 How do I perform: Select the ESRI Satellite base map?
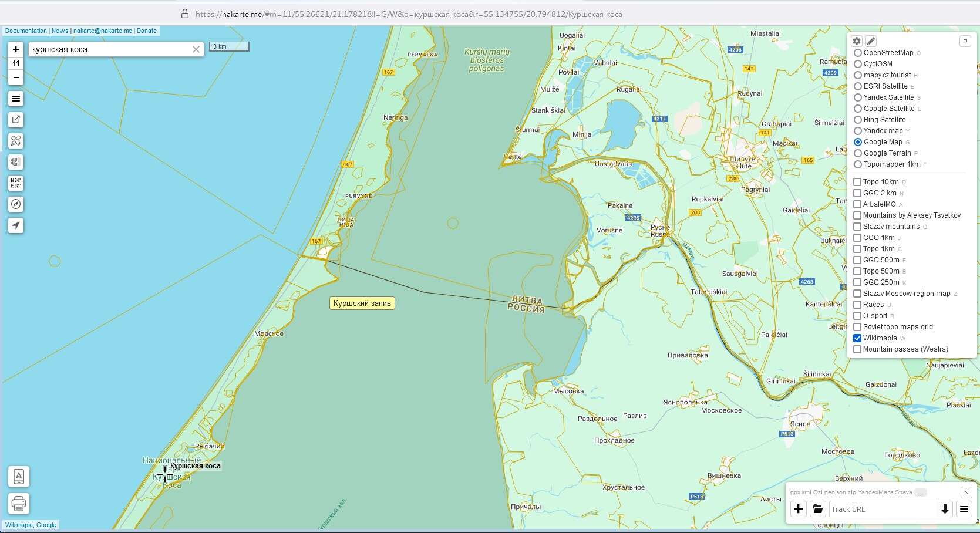click(858, 86)
